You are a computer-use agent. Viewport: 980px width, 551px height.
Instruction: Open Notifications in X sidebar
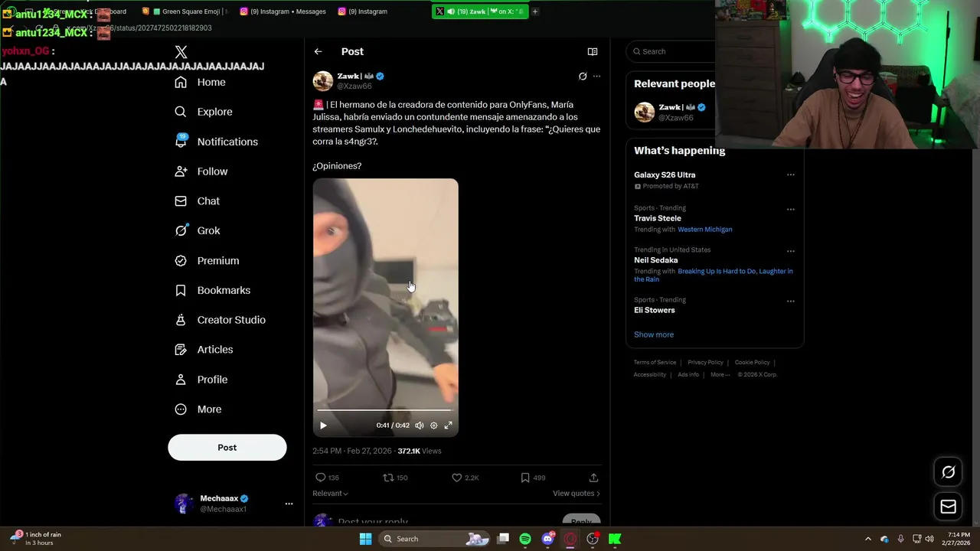[217, 142]
